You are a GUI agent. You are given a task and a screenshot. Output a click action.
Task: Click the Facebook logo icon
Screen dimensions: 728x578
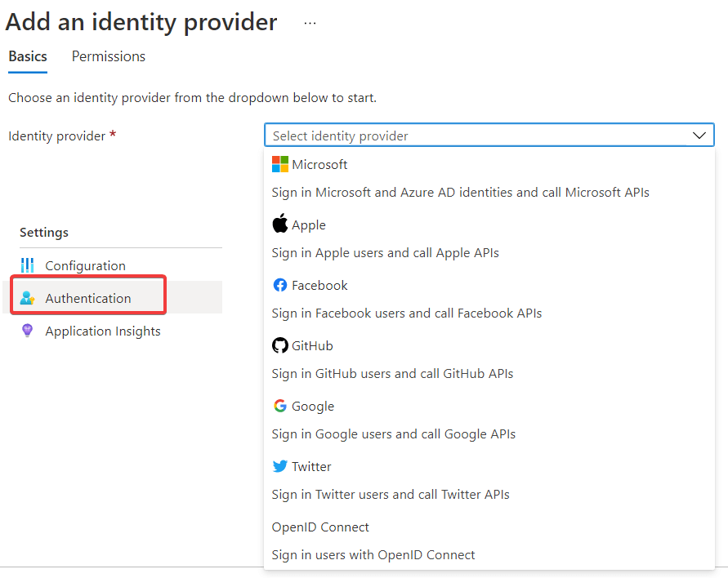(280, 285)
